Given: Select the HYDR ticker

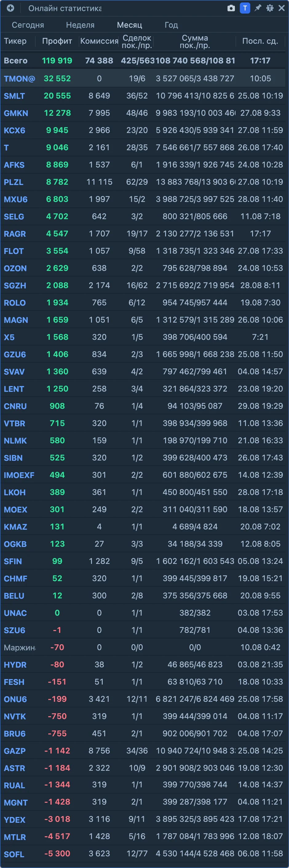Looking at the screenshot, I should [15, 665].
